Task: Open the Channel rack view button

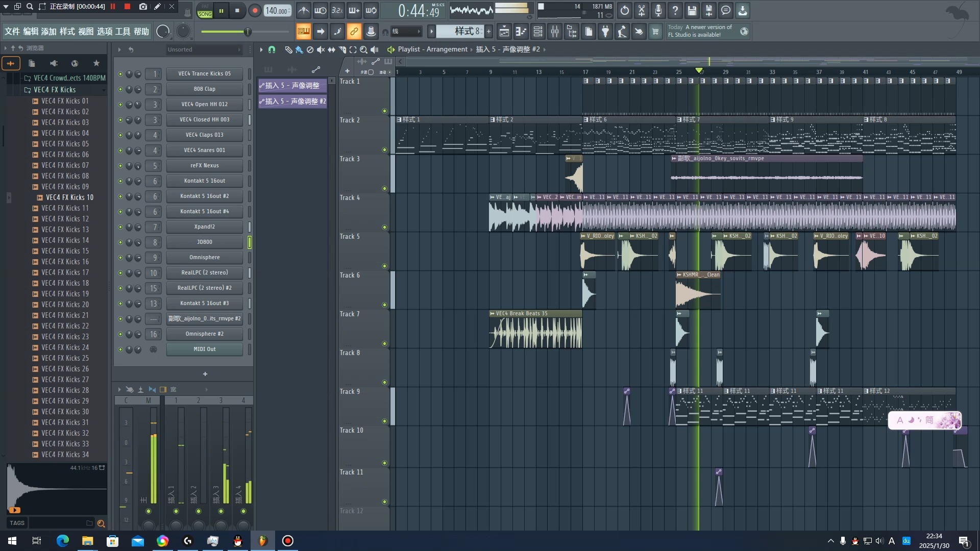Action: 538,32
